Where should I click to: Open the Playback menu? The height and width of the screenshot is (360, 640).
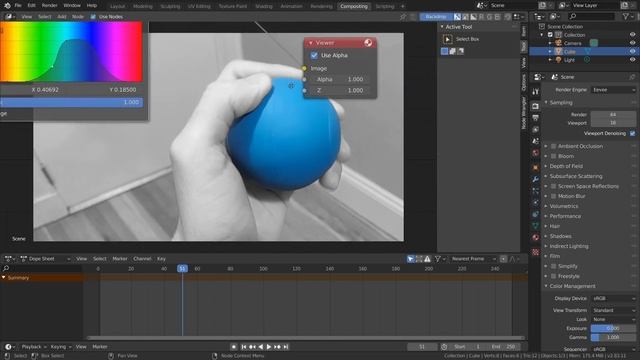pos(34,347)
